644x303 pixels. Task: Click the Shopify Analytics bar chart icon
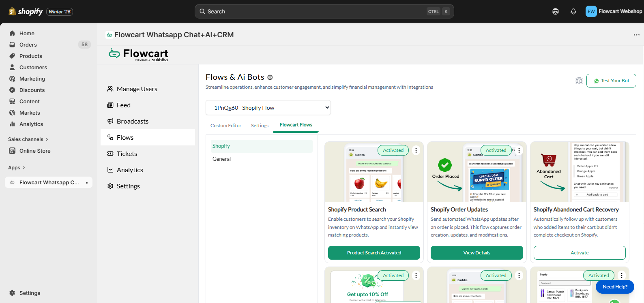tap(12, 124)
